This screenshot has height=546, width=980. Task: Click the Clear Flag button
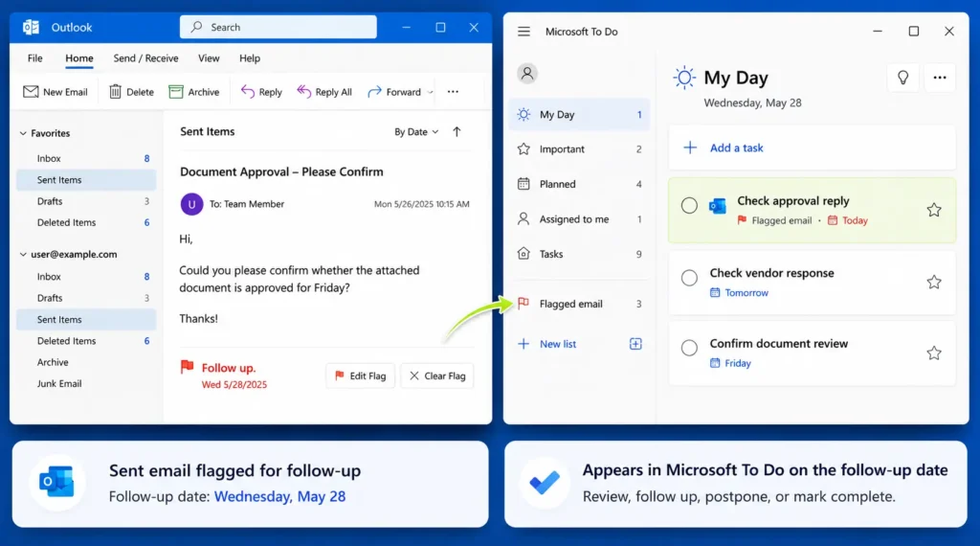pos(437,375)
